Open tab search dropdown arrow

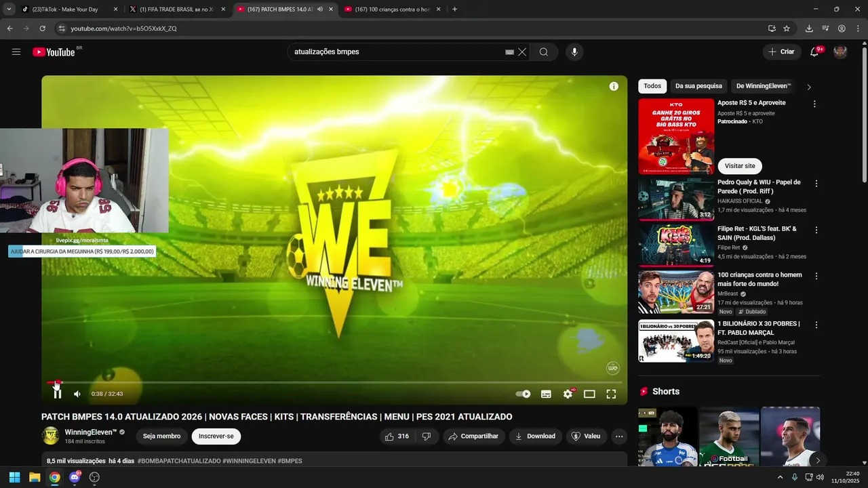[9, 9]
